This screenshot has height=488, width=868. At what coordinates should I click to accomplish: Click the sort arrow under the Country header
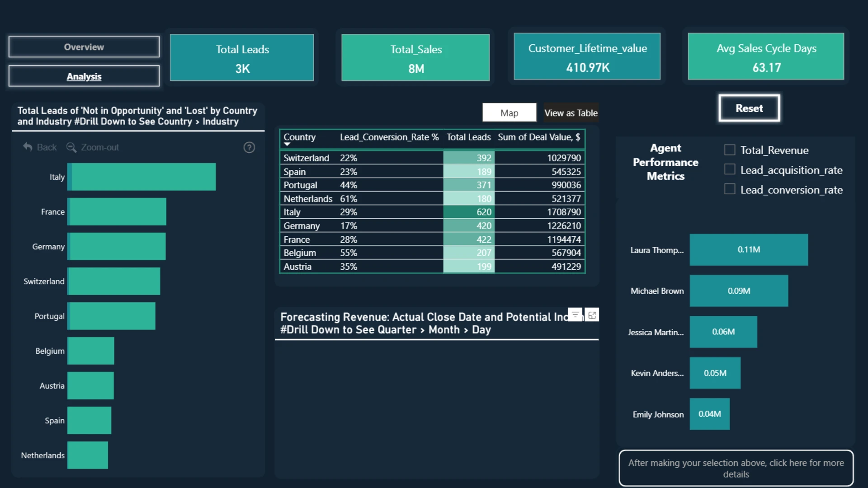pos(287,144)
